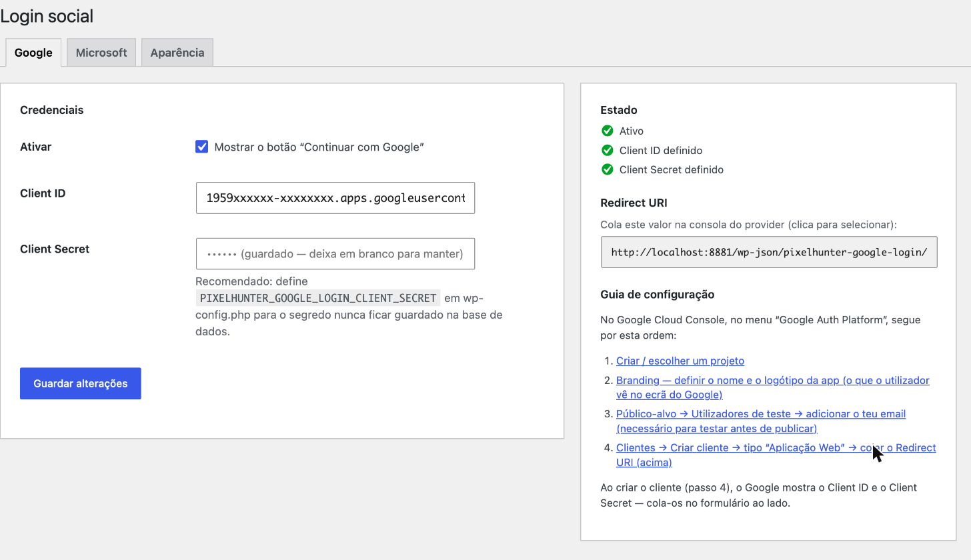Click the Client ID field label
This screenshot has height=560, width=971.
coord(43,193)
